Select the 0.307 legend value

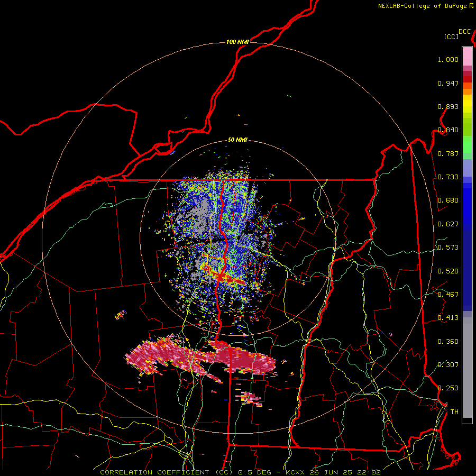448,365
